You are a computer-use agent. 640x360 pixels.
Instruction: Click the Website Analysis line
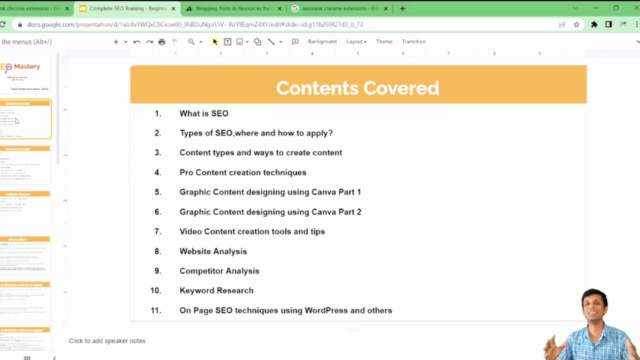(213, 251)
